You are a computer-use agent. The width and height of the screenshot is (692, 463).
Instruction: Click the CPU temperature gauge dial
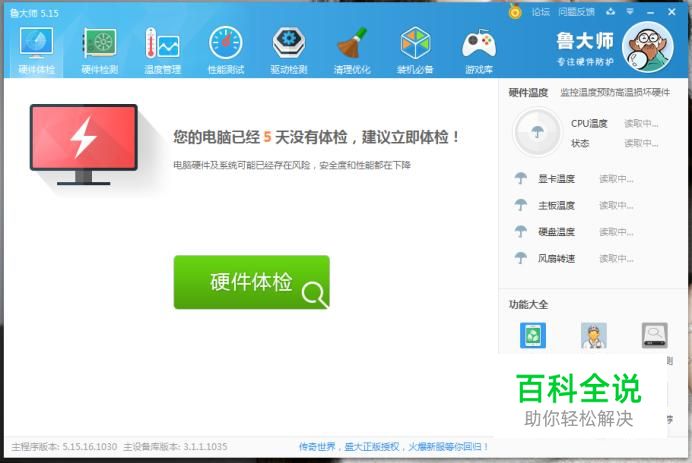point(537,132)
